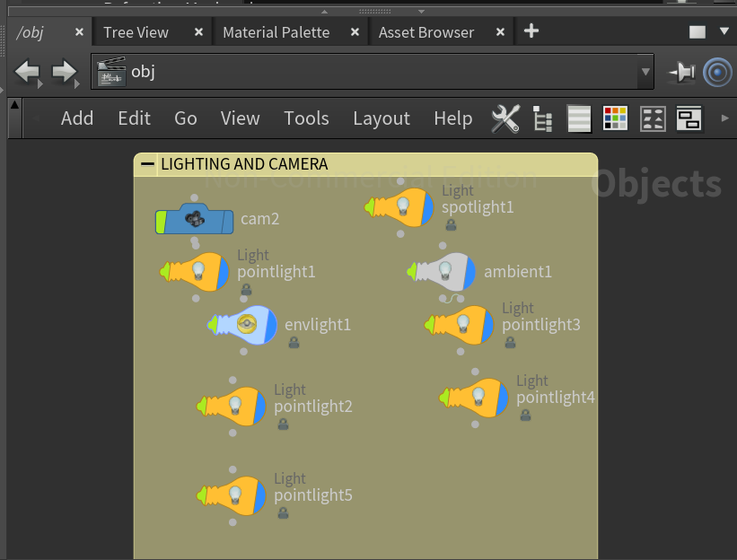Select the pointlight2 light node

tap(231, 407)
